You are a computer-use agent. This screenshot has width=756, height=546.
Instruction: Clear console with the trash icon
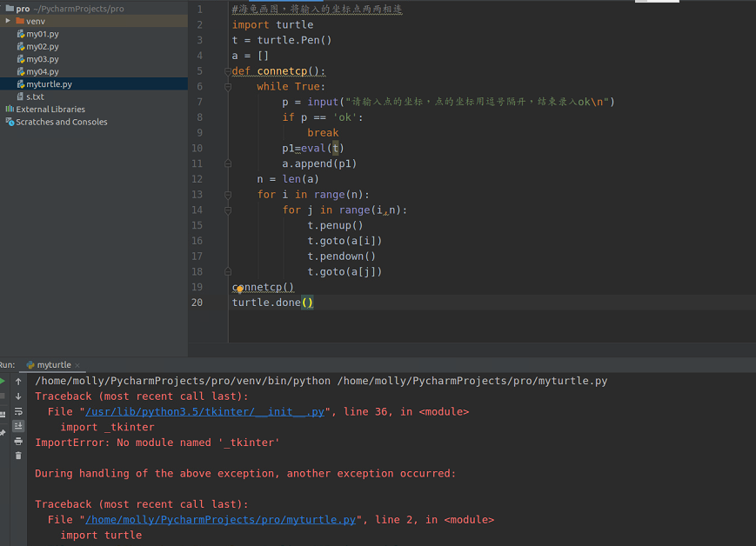18,456
